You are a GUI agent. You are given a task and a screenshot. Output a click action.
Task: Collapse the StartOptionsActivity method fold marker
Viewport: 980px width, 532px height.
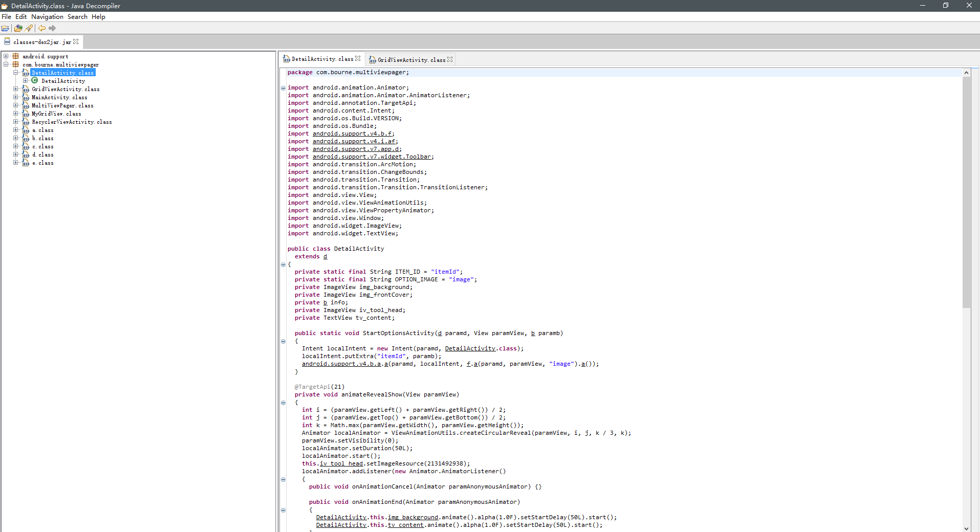coord(283,341)
